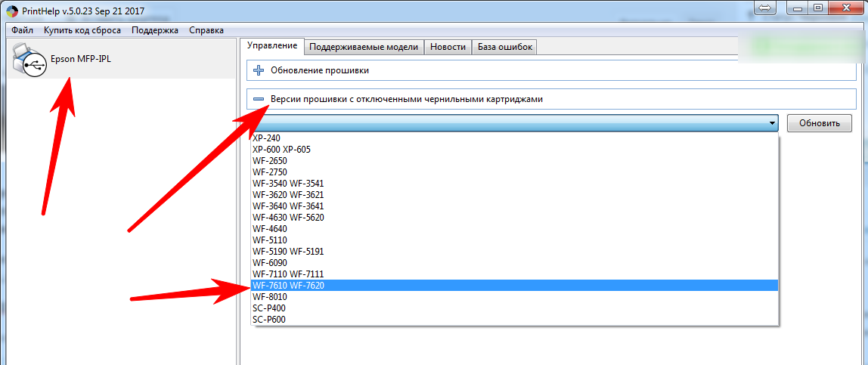Switch to the Новости tab
This screenshot has height=365, width=868.
(448, 47)
